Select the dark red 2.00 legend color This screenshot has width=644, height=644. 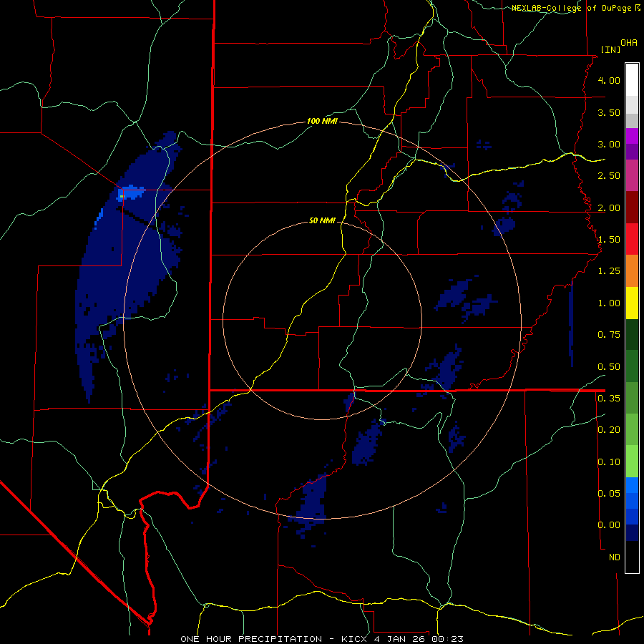pos(632,207)
